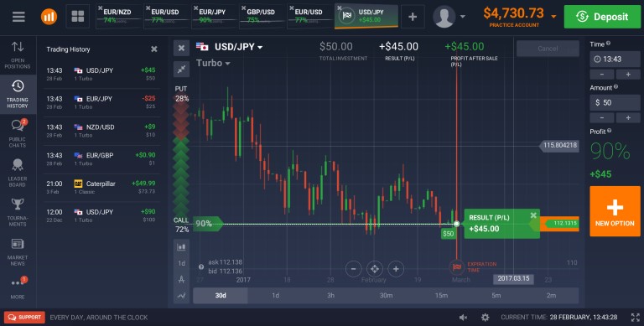Image resolution: width=644 pixels, height=326 pixels.
Task: Switch to the EUR/JPY 90% tab
Action: [x=215, y=17]
